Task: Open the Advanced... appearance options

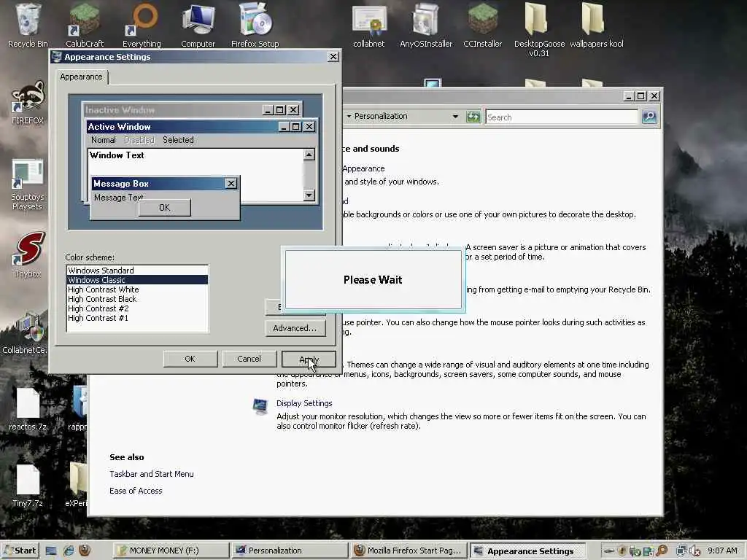Action: point(295,328)
